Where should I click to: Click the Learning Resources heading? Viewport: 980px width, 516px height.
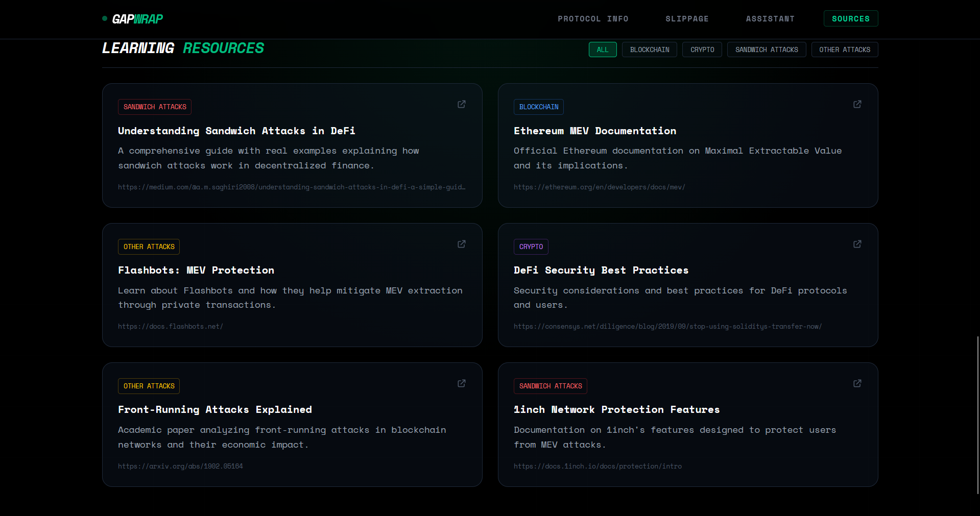pos(183,48)
